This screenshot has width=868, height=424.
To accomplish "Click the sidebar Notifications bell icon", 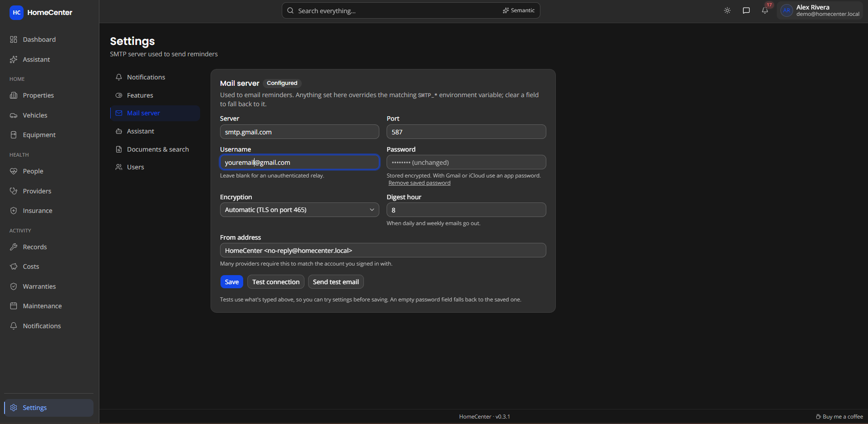I will pyautogui.click(x=14, y=326).
